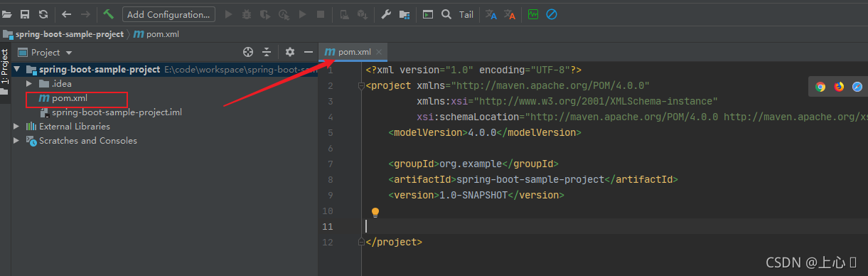Image resolution: width=868 pixels, height=276 pixels.
Task: Click the XMLSchema-instance xmlns:xsi line
Action: click(x=567, y=102)
